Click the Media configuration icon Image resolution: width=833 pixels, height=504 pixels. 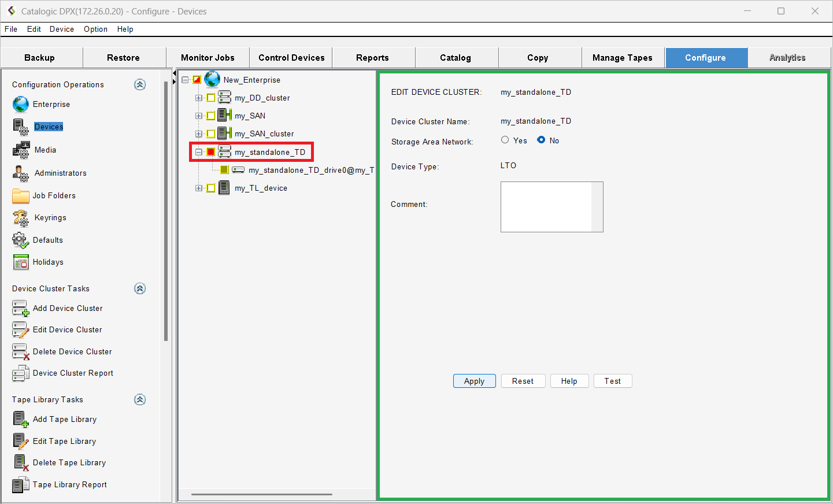pos(21,150)
